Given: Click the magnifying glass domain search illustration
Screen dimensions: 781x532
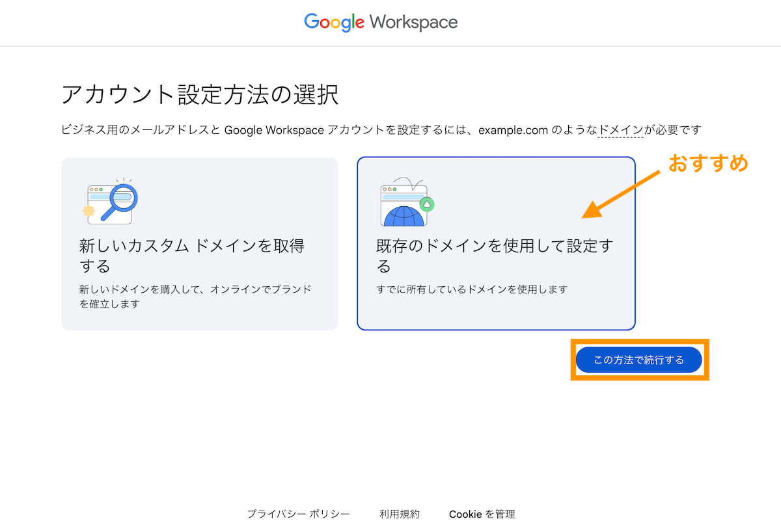Looking at the screenshot, I should click(111, 201).
